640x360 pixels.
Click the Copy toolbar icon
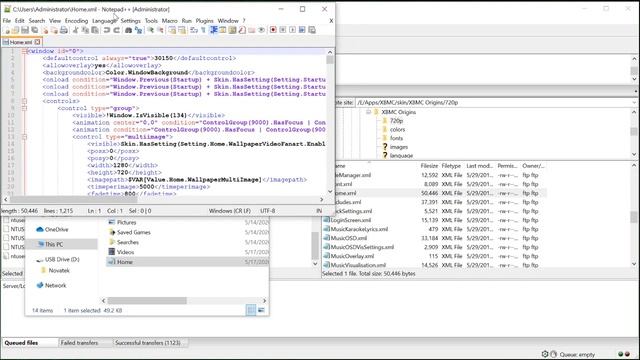click(x=85, y=30)
